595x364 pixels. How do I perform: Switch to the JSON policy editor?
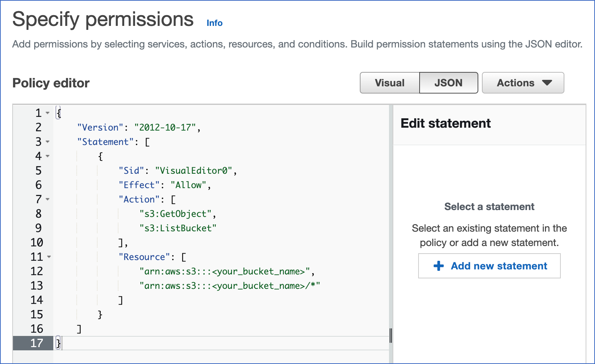tap(448, 83)
